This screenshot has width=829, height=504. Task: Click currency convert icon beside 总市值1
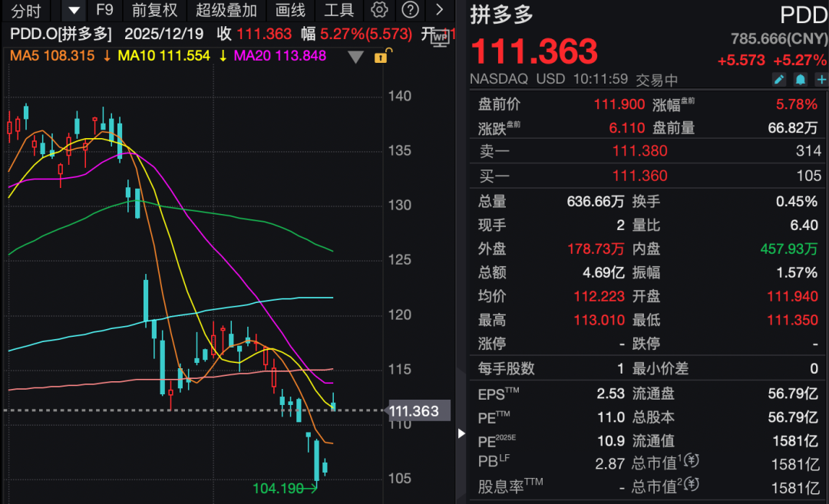click(x=692, y=463)
